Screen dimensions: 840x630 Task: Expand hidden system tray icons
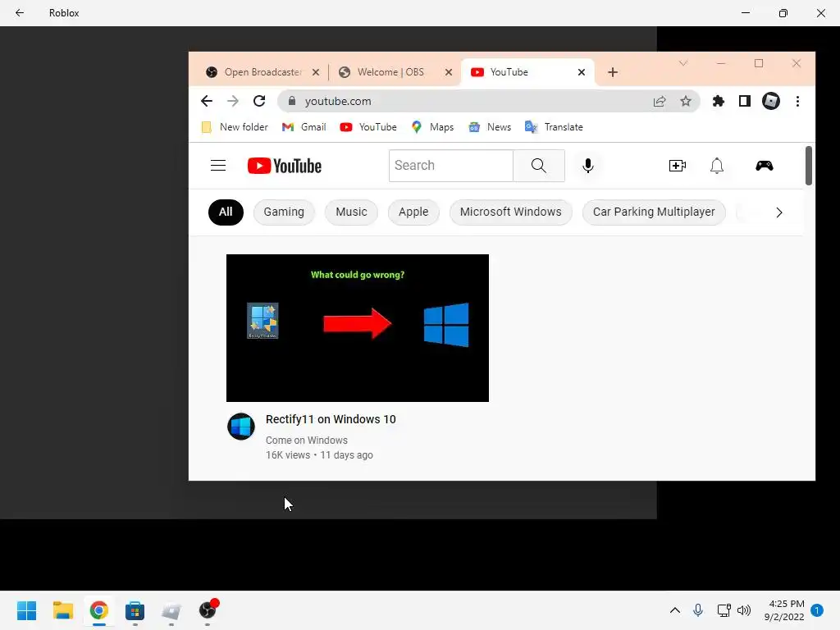[x=675, y=610]
